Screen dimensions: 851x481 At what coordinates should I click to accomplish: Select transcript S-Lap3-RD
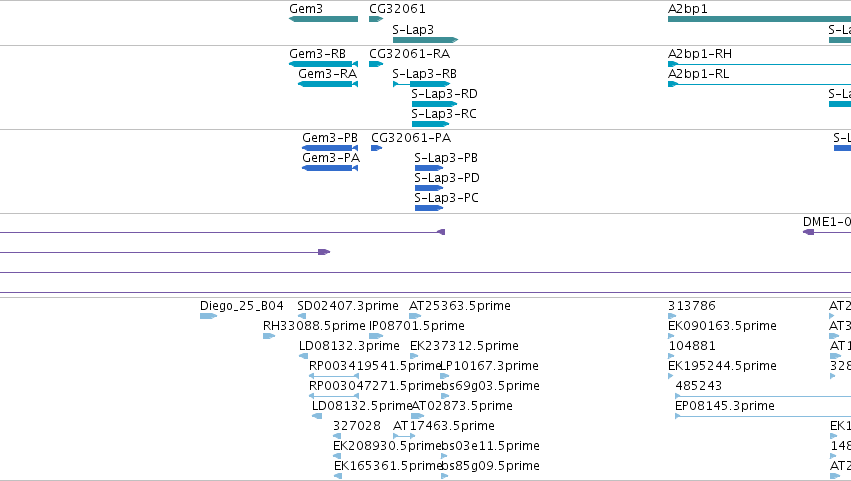434,104
